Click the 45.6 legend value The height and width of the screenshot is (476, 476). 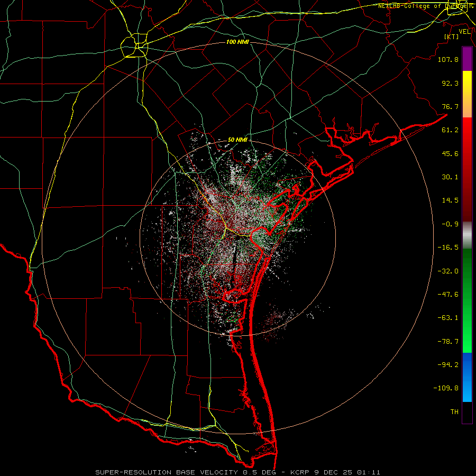coord(450,153)
